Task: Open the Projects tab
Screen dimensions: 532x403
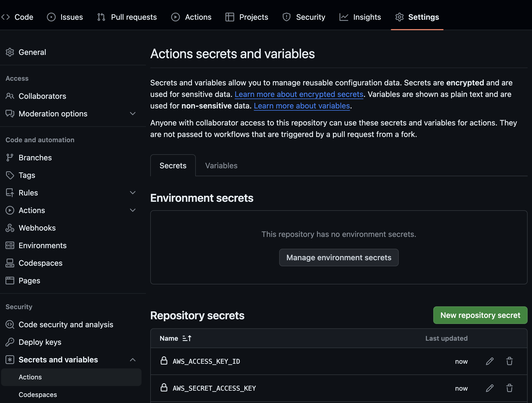Action: click(x=247, y=17)
